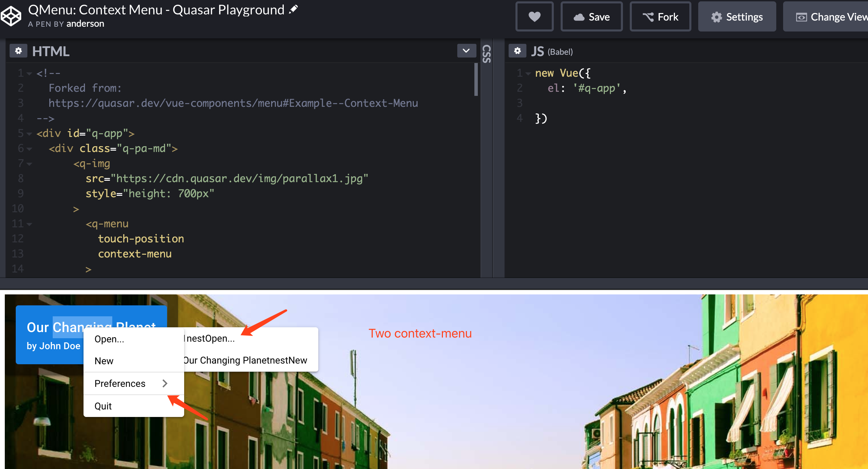The height and width of the screenshot is (469, 868).
Task: Expand the Preferences submenu arrow
Action: point(165,383)
